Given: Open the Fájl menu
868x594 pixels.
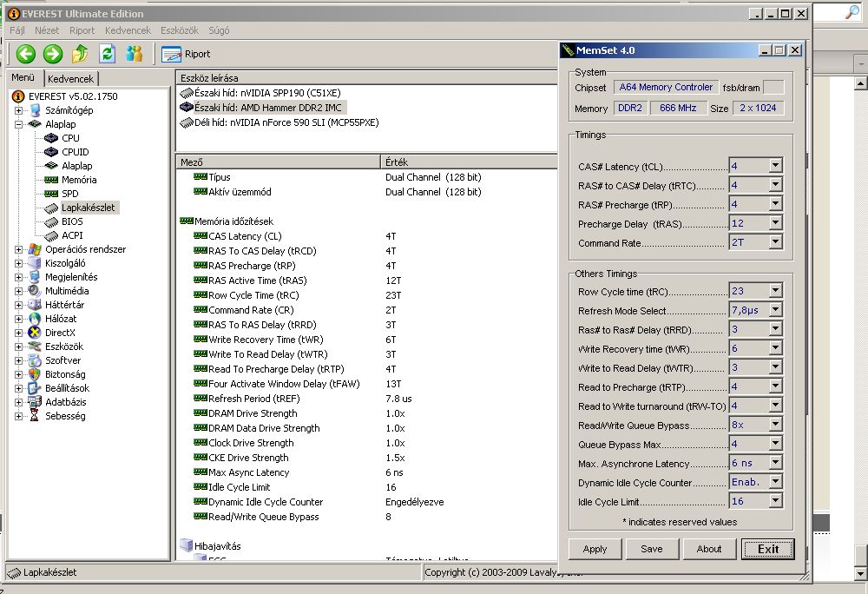Looking at the screenshot, I should pos(17,30).
